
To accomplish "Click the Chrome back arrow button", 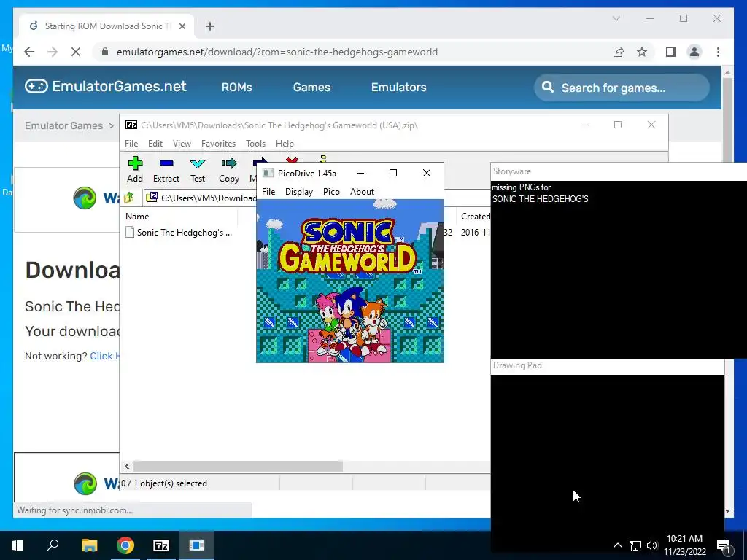I will [29, 52].
